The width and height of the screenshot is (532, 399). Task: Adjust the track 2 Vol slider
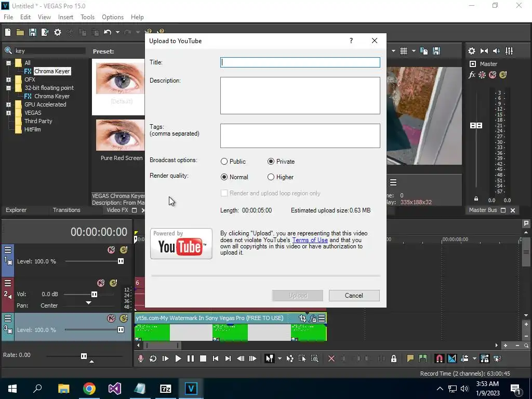tap(95, 294)
